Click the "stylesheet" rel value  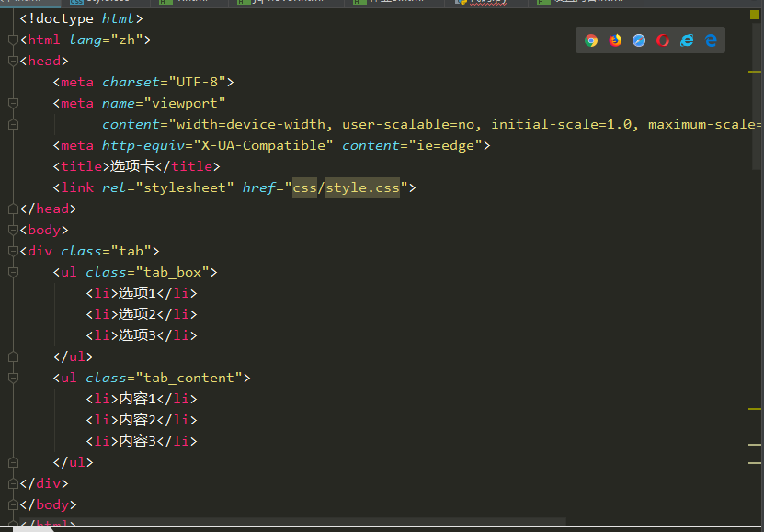pos(185,187)
